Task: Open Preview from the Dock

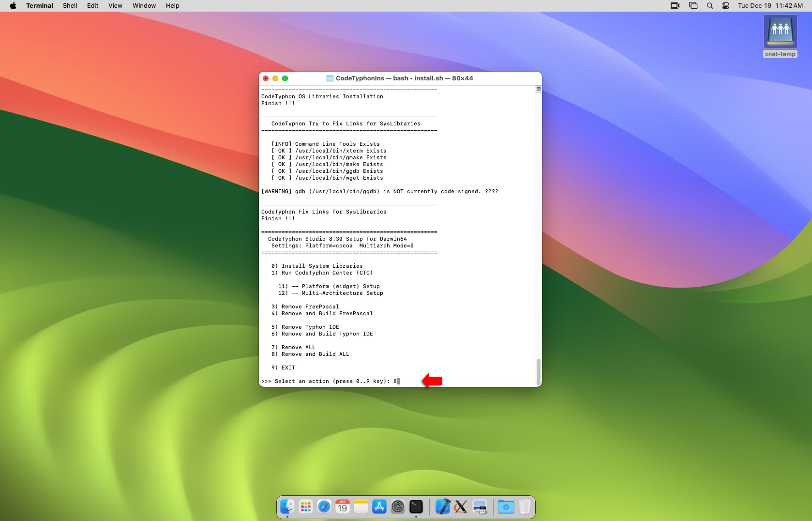Action: (480, 507)
